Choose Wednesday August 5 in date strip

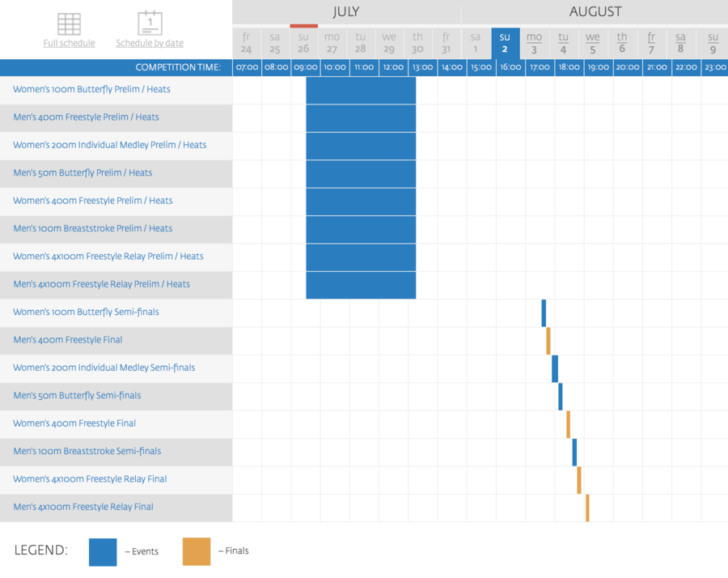[592, 43]
